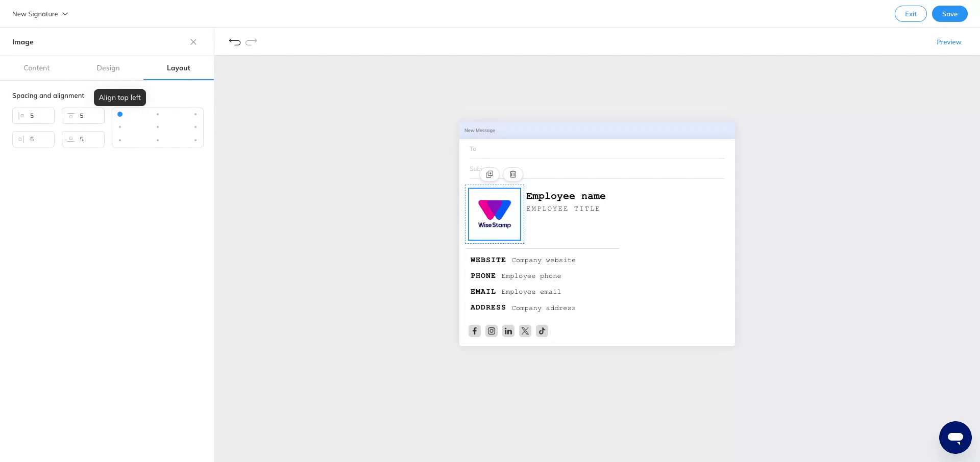The image size is (980, 462).
Task: Open the chat support bubble
Action: pos(955,438)
